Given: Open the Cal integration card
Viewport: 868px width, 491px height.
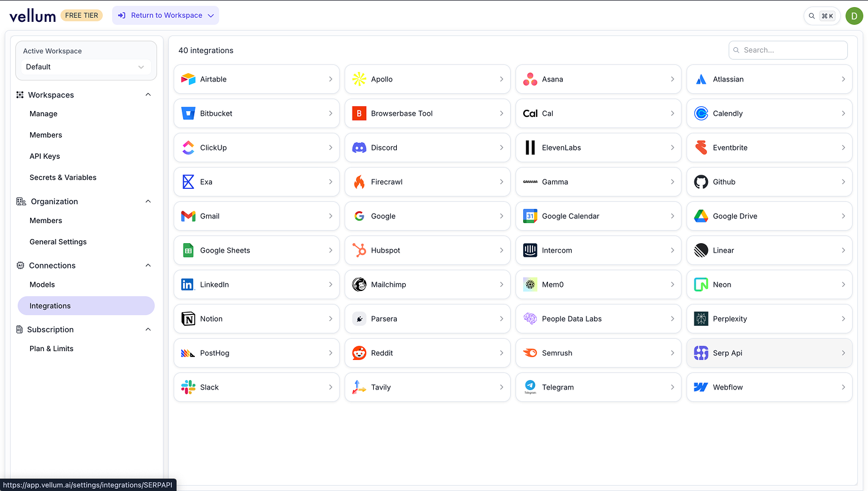Looking at the screenshot, I should point(598,113).
